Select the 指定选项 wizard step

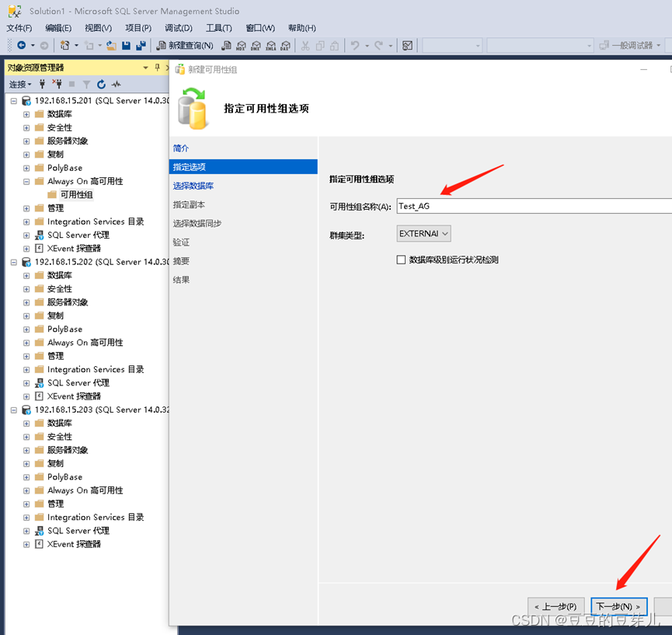click(243, 167)
